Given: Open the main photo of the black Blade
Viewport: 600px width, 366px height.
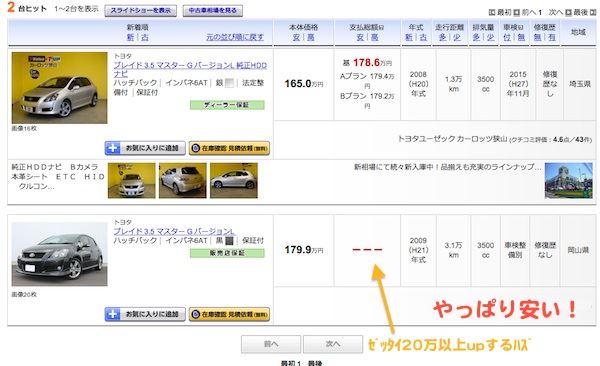Looking at the screenshot, I should (x=60, y=254).
